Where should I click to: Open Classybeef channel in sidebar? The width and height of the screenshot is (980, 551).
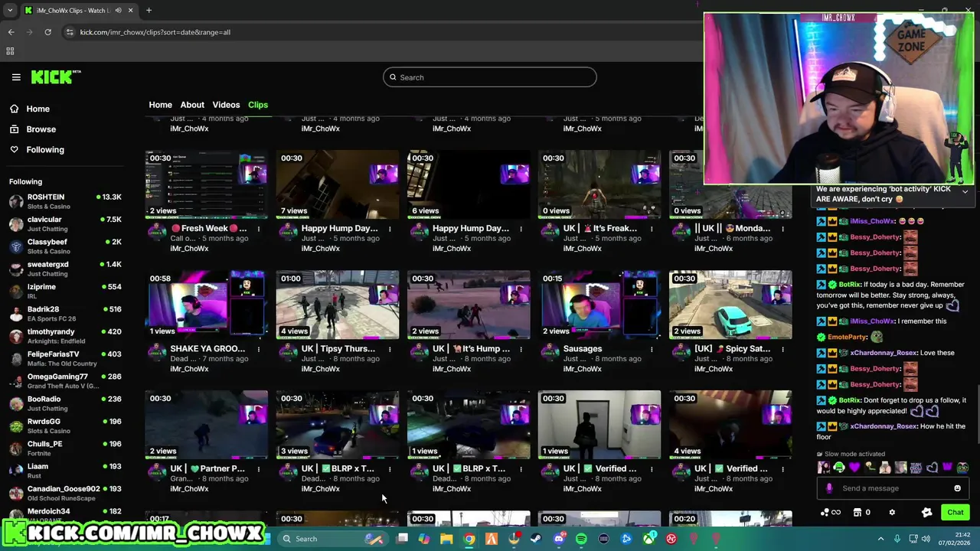pyautogui.click(x=65, y=246)
